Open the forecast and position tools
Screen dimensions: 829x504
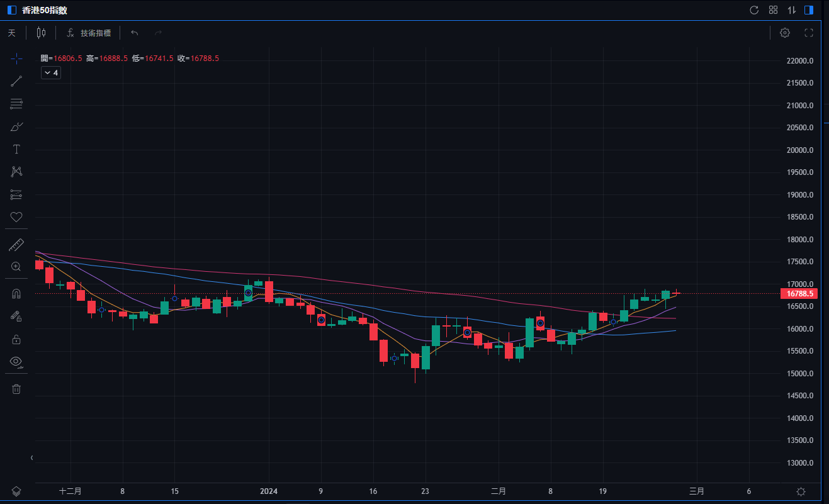coord(16,194)
